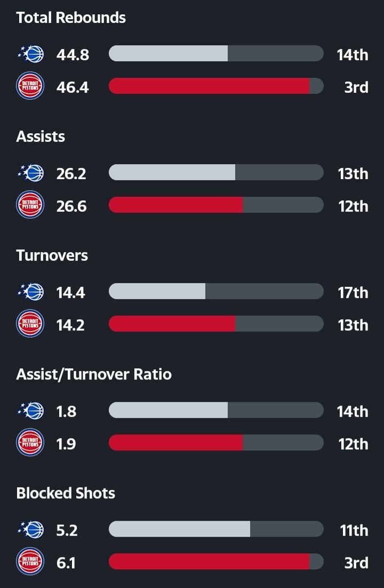Open the Assist/Turnover Ratio heading

pos(94,374)
